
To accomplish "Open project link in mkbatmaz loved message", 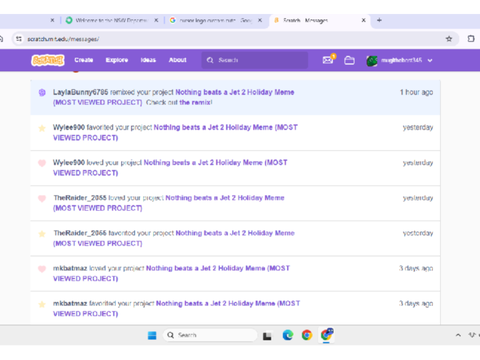I will tap(171, 273).
